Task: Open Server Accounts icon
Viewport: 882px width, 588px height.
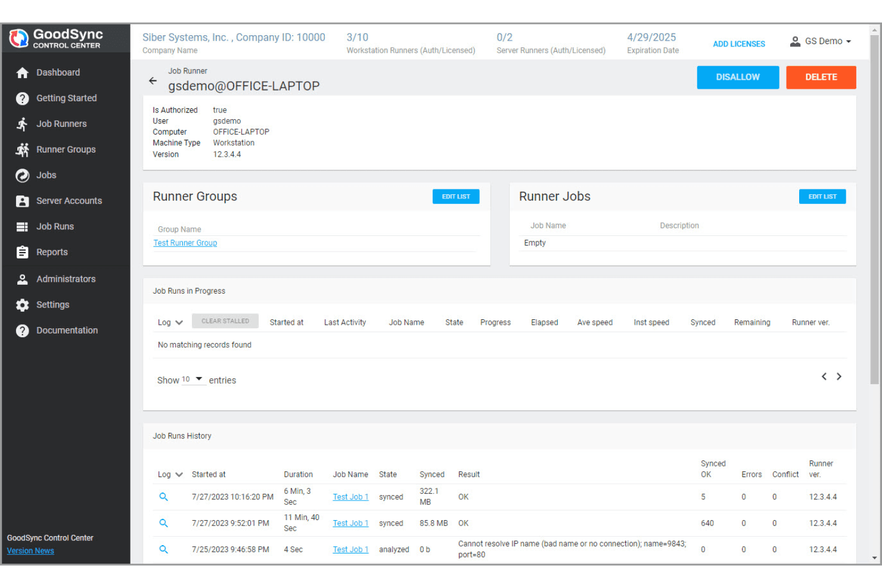Action: (x=22, y=201)
